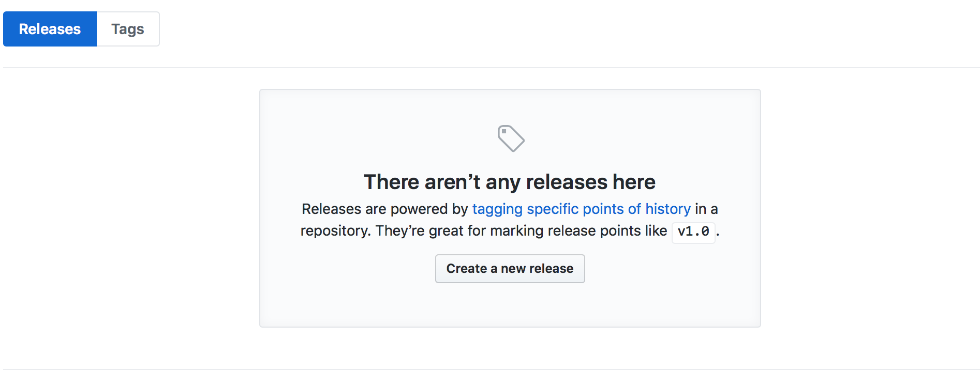Viewport: 980px width, 370px height.
Task: Click the words in a after the link
Action: point(706,209)
